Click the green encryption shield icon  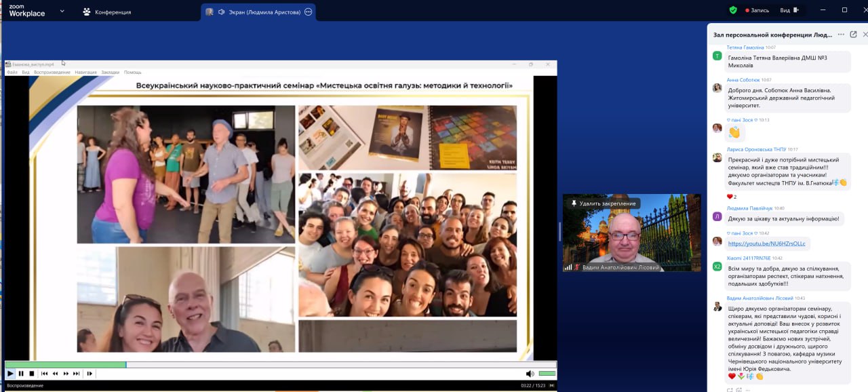(733, 10)
